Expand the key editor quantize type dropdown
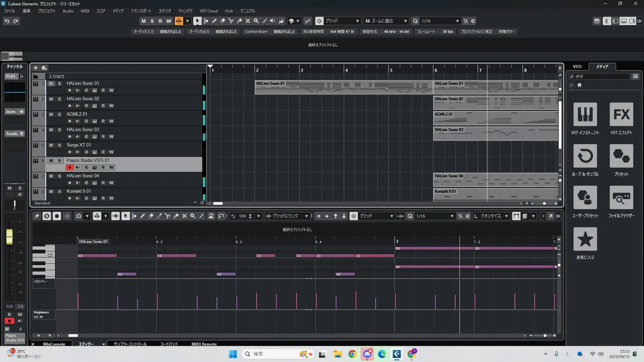 tap(506, 216)
